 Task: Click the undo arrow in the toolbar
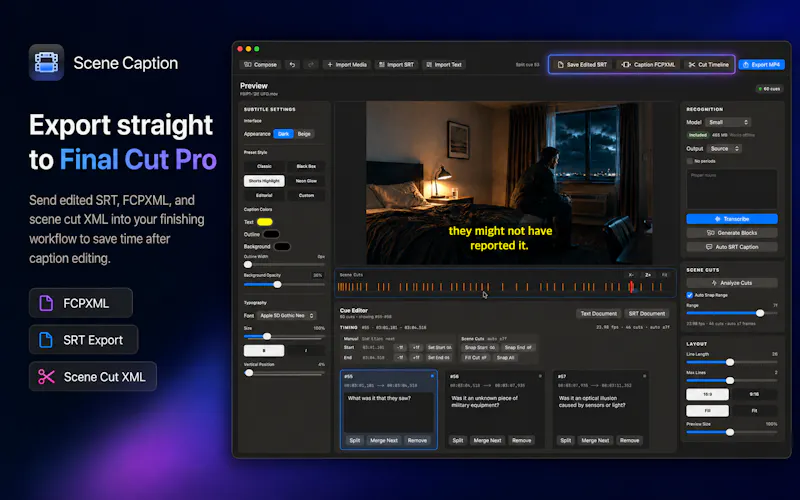coord(292,65)
